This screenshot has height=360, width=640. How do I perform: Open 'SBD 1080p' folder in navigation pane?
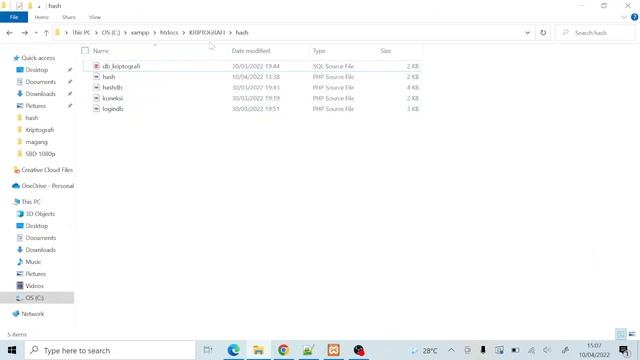click(x=40, y=154)
